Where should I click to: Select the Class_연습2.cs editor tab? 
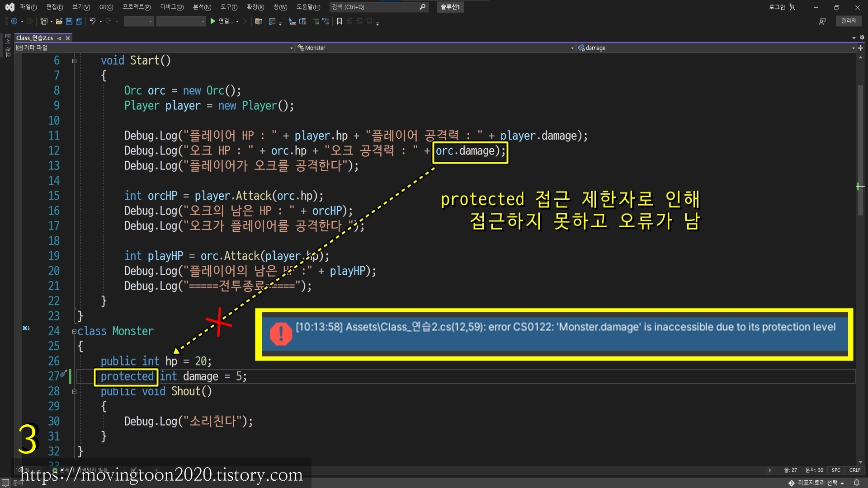[34, 38]
